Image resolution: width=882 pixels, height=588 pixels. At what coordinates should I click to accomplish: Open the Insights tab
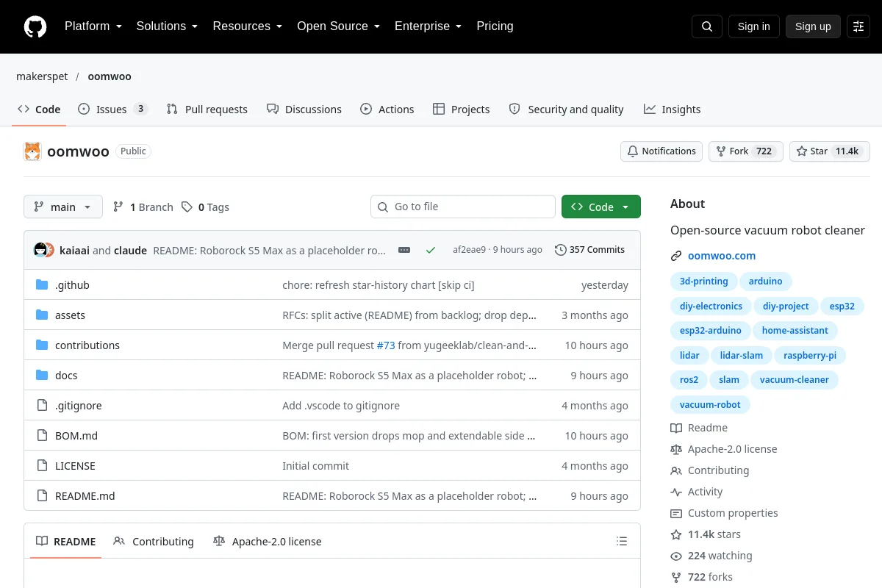click(673, 109)
